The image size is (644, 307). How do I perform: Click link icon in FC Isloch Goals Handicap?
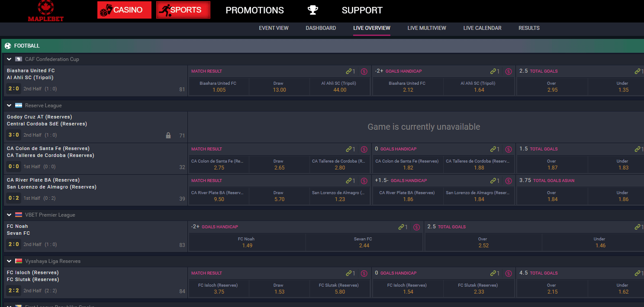493,273
